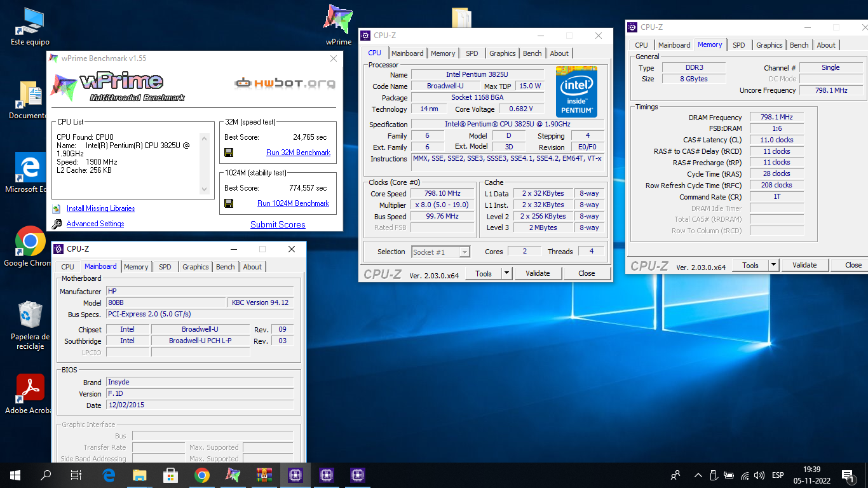Click the wPrime CPU List scroll-up arrow
Image resolution: width=868 pixels, height=488 pixels.
(204, 137)
